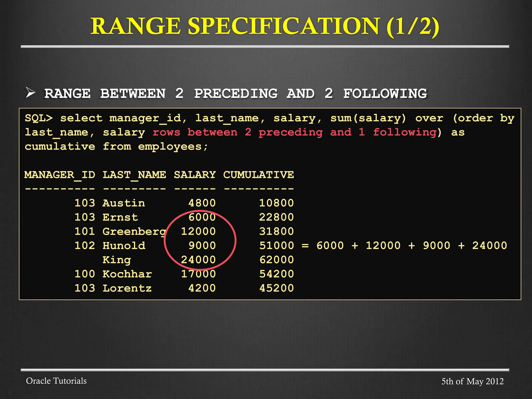Click the Ernst cumulative value 22800

276,217
